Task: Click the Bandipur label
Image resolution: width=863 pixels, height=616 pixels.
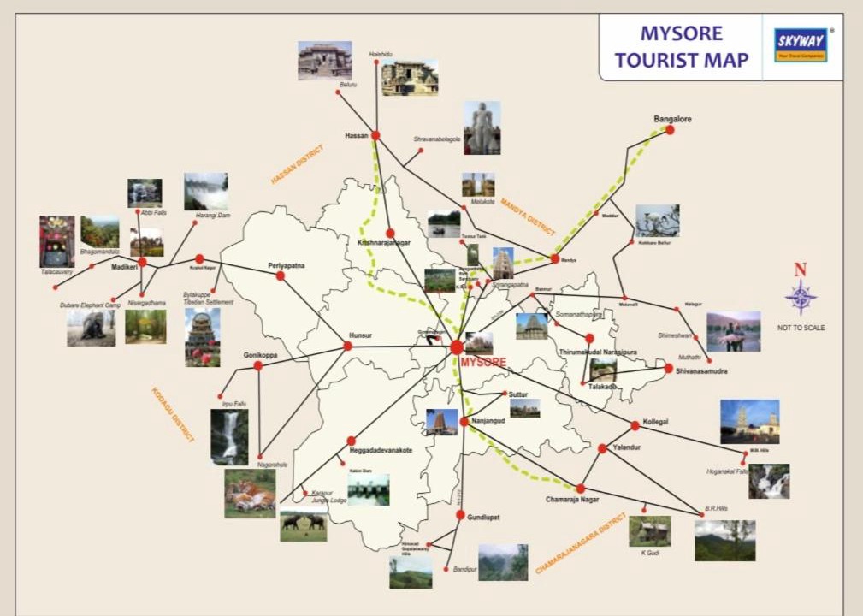Action: coord(464,569)
